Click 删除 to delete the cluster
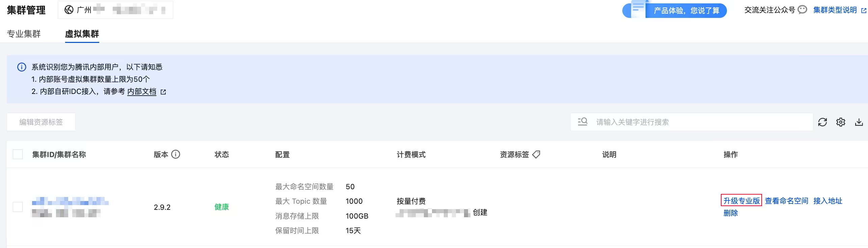This screenshot has height=248, width=868. (x=731, y=213)
